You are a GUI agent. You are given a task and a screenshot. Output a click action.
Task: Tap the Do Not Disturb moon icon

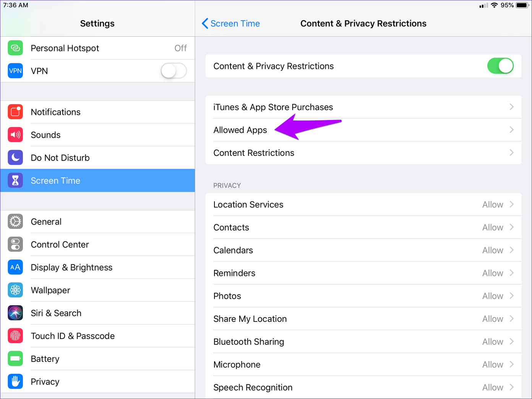coord(15,158)
